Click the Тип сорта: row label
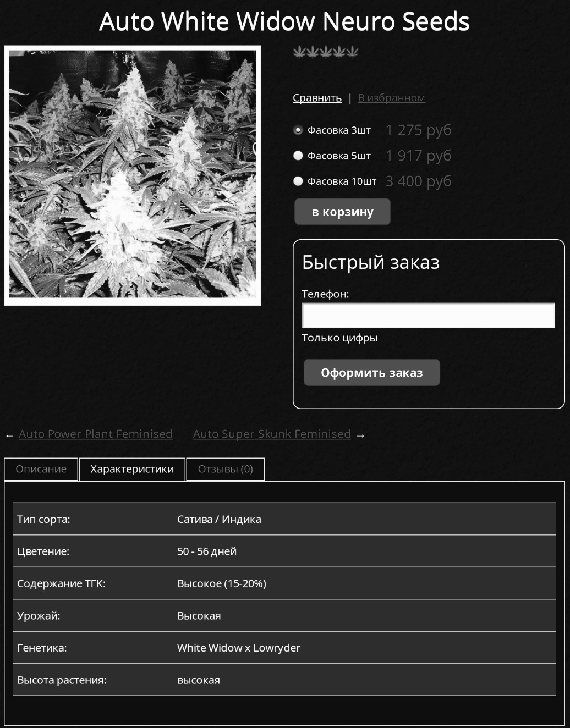Image resolution: width=570 pixels, height=728 pixels. 43,519
